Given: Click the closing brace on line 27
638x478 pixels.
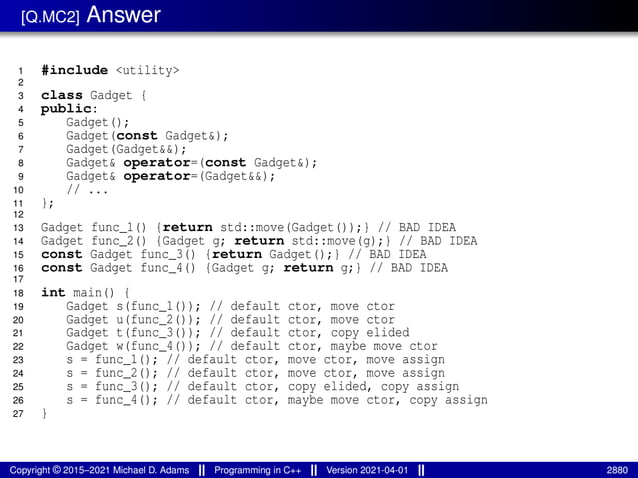Looking at the screenshot, I should pos(44,413).
